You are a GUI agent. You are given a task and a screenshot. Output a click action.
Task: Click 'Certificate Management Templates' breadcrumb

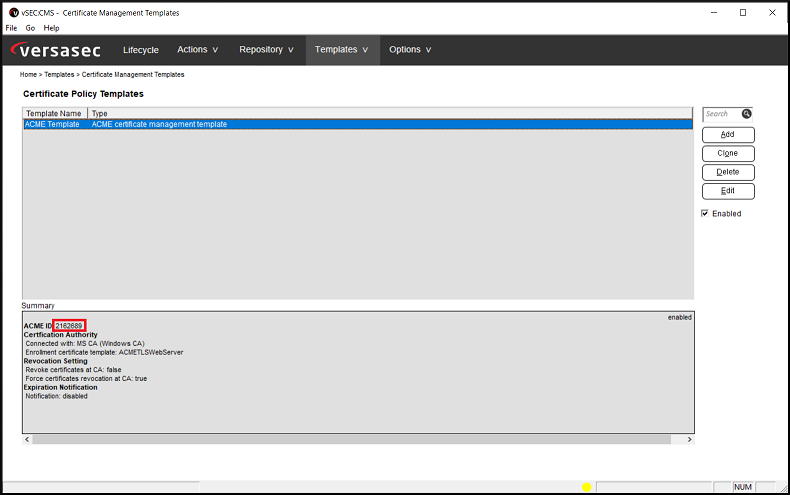pyautogui.click(x=133, y=75)
